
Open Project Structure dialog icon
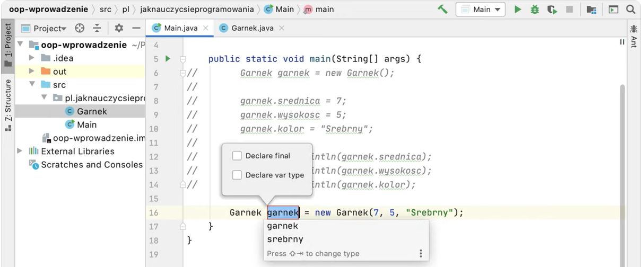pyautogui.click(x=591, y=9)
